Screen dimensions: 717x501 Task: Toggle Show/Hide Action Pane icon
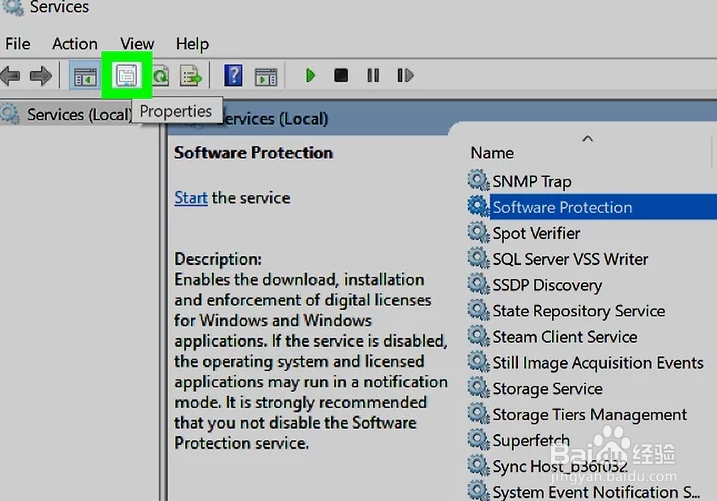point(266,76)
